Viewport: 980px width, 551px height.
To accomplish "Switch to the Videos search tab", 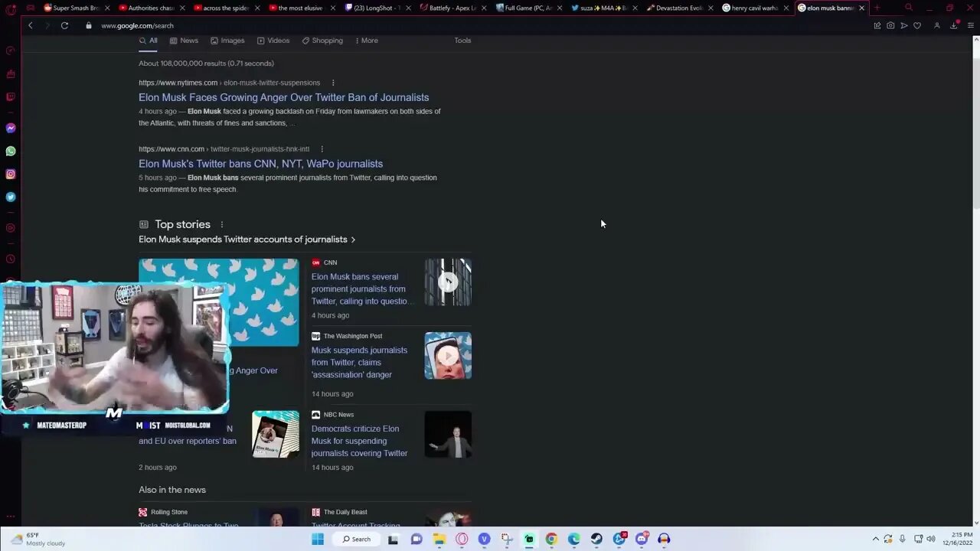I will click(273, 41).
